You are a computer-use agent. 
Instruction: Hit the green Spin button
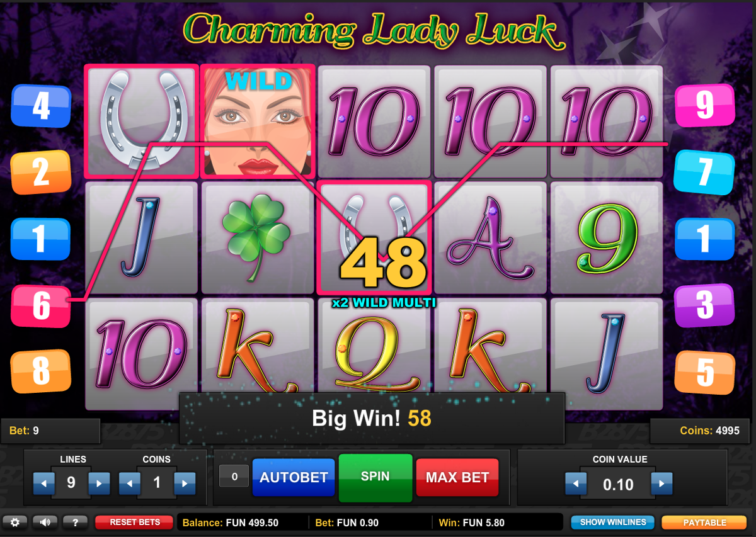(375, 478)
